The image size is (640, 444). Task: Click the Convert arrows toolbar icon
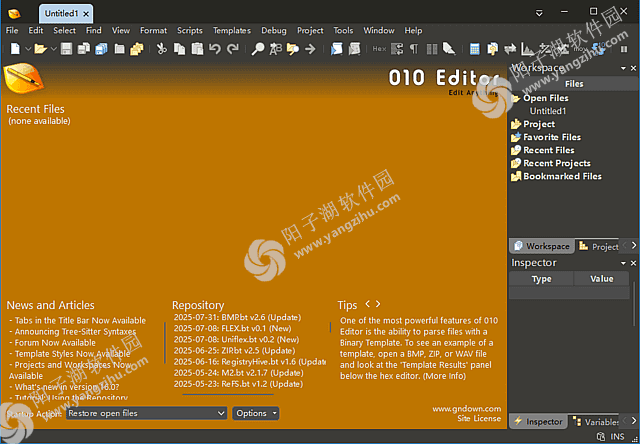click(x=510, y=49)
